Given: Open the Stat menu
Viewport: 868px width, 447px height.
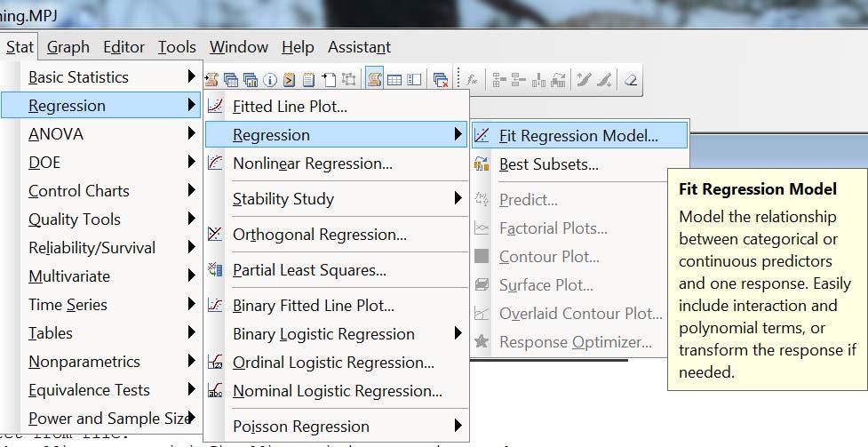Looking at the screenshot, I should pos(20,47).
